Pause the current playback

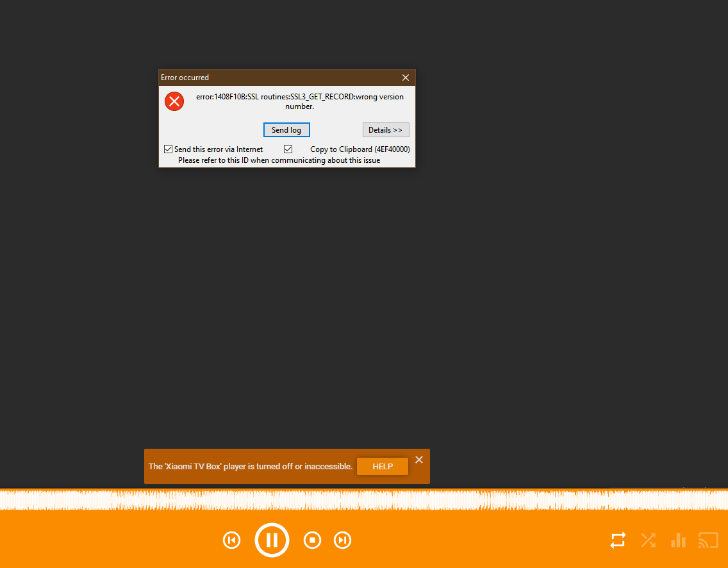pos(272,540)
